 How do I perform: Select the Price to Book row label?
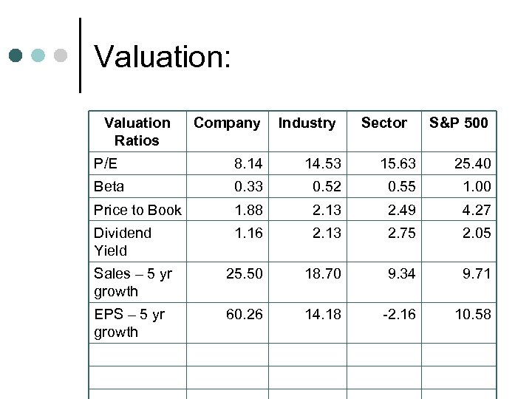tap(137, 211)
